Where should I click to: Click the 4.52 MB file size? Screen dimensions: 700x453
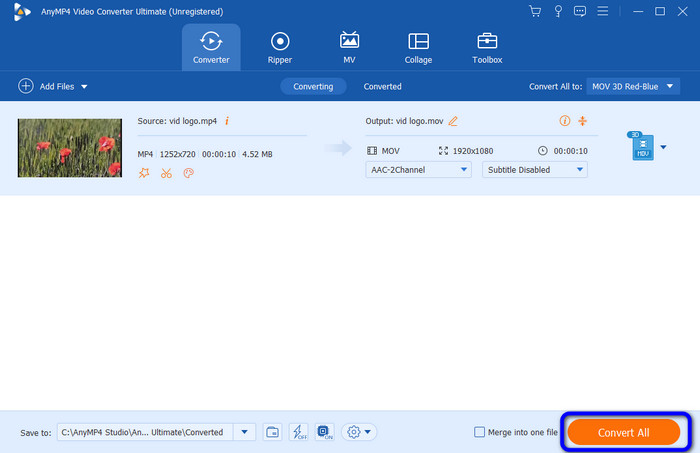(257, 154)
